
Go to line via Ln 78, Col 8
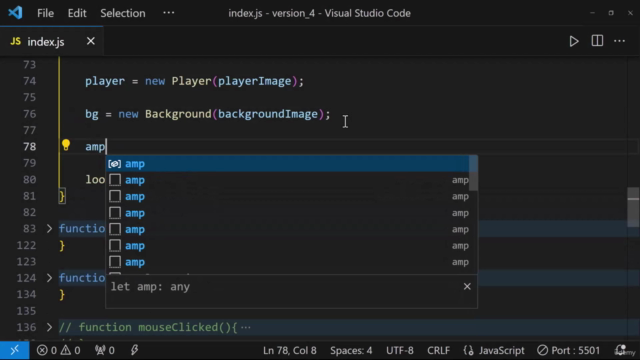(x=289, y=350)
